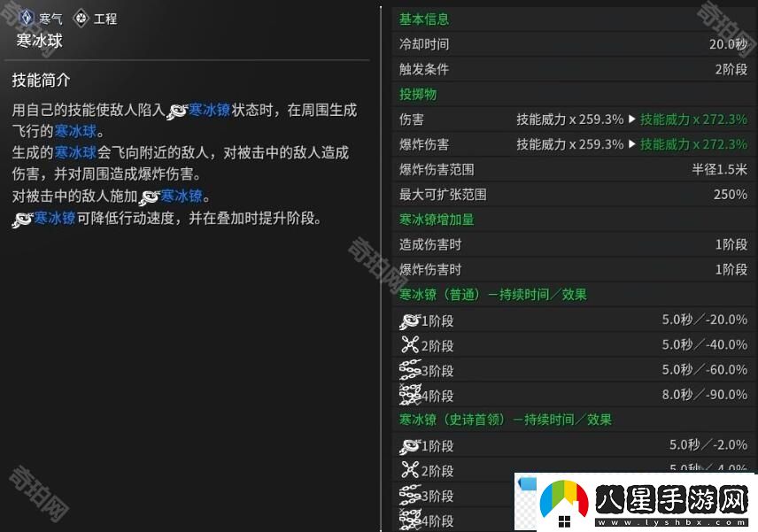The image size is (758, 532).
Task: Click the 寒冰球 skill title
Action: click(40, 41)
